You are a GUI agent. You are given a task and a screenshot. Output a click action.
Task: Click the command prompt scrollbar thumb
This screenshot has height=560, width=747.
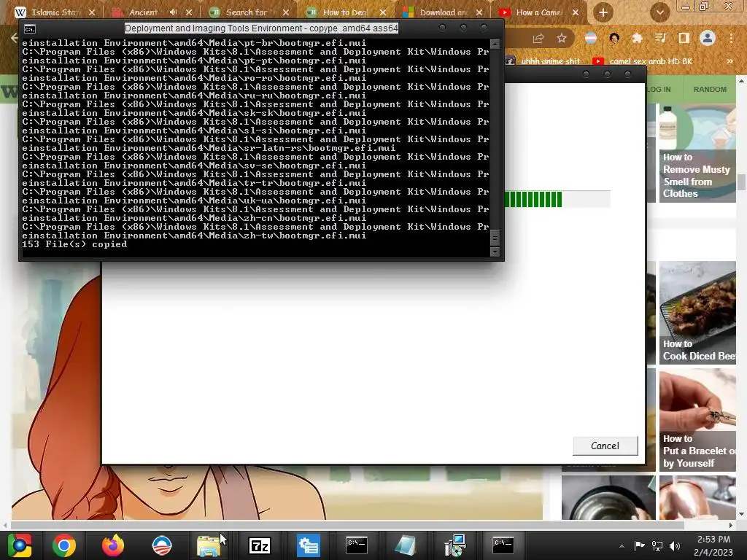coord(495,237)
